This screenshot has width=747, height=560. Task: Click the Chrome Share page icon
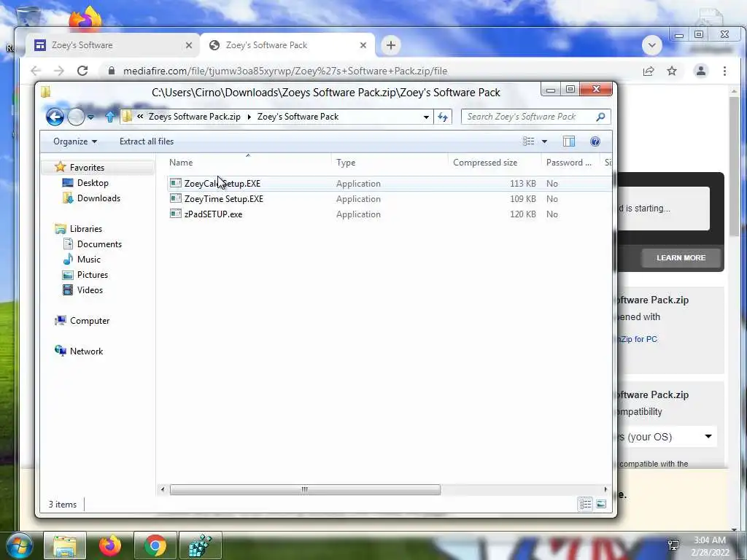(x=649, y=71)
